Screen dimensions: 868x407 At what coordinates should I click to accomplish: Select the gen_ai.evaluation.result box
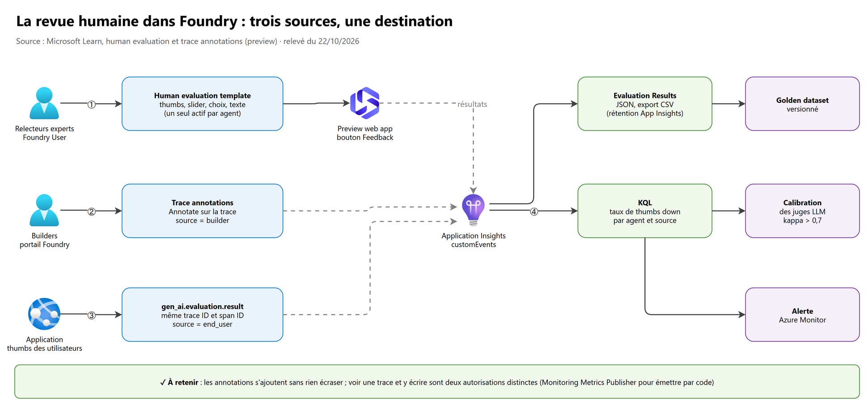pos(203,315)
